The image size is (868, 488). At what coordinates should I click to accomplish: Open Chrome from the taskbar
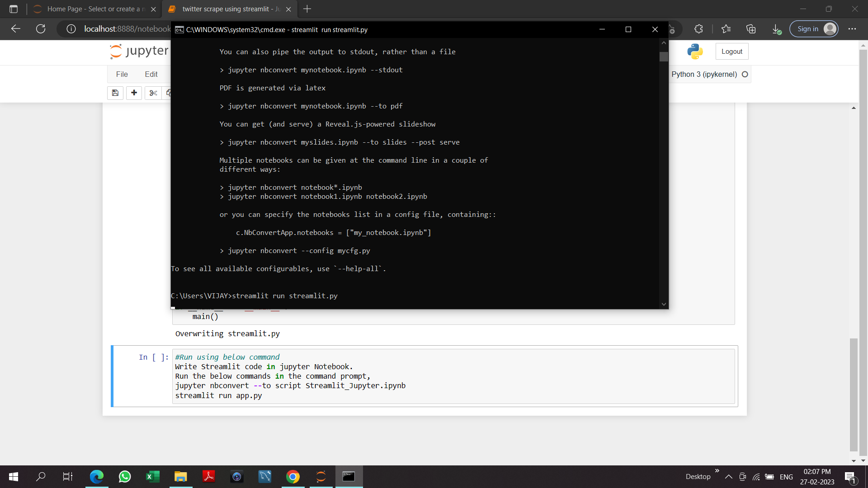click(293, 476)
